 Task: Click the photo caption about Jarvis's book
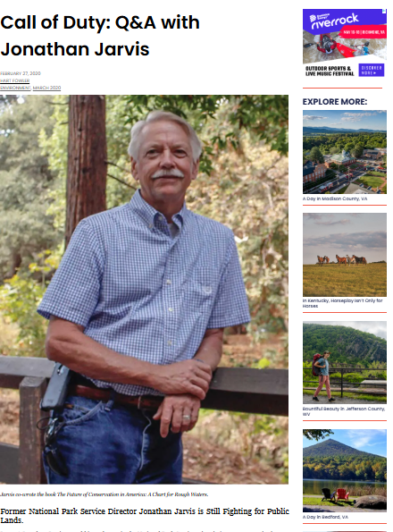point(104,494)
